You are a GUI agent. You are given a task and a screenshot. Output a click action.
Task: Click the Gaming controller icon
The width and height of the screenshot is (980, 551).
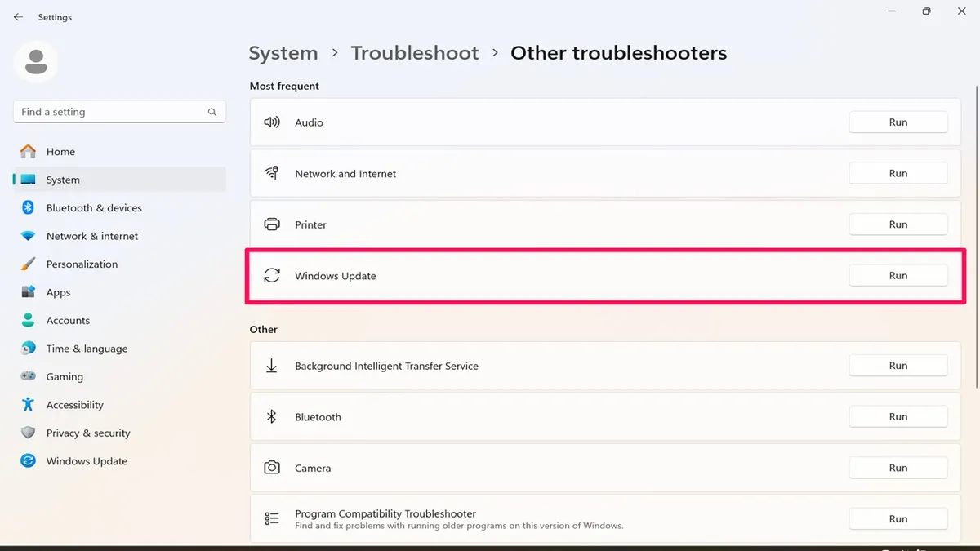[29, 376]
